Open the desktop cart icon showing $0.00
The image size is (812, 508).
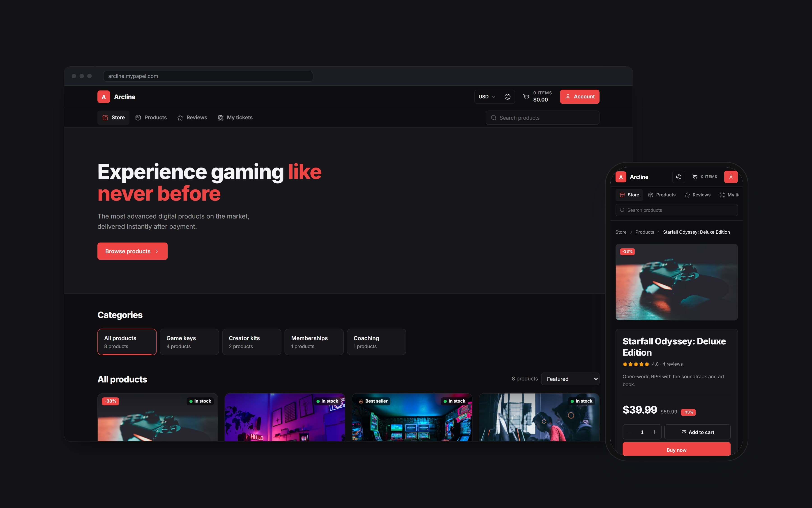point(537,97)
